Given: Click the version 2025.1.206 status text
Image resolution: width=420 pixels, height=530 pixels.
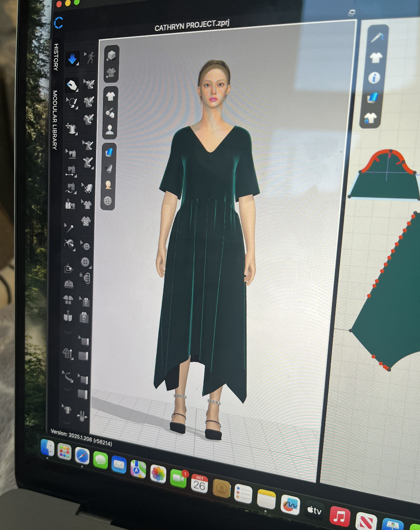Looking at the screenshot, I should tap(81, 437).
